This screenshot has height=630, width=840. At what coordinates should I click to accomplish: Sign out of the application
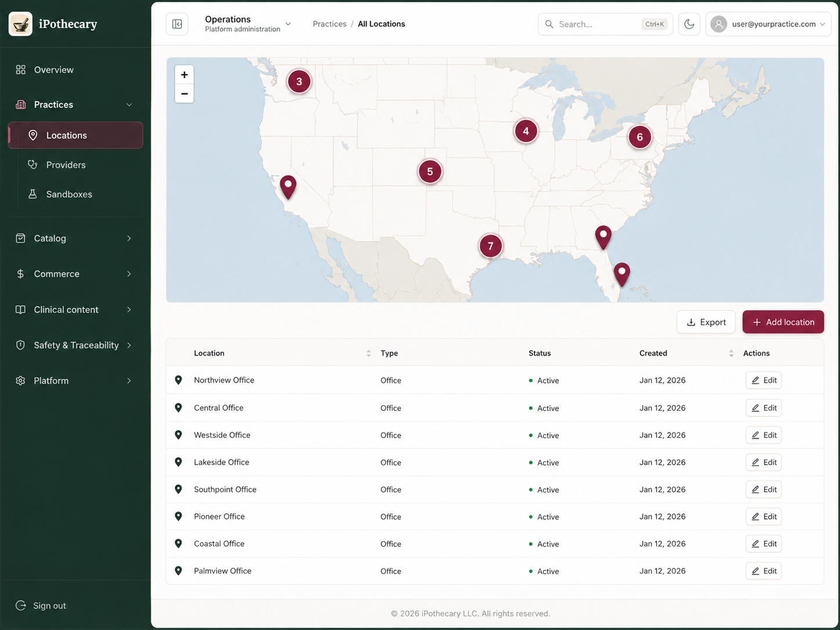coord(41,606)
